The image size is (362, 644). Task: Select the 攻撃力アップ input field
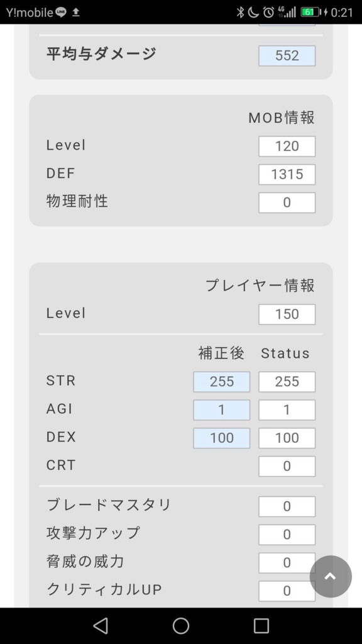pos(287,535)
